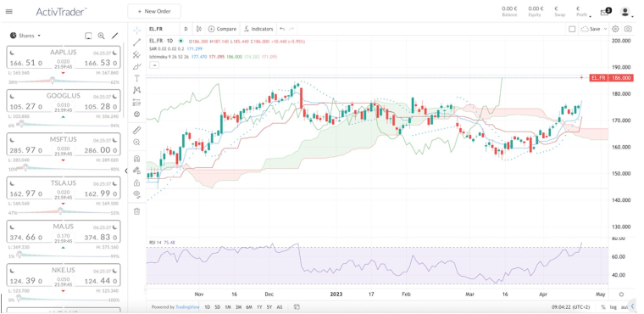Image resolution: width=644 pixels, height=314 pixels.
Task: Click the Compare button
Action: tap(222, 29)
